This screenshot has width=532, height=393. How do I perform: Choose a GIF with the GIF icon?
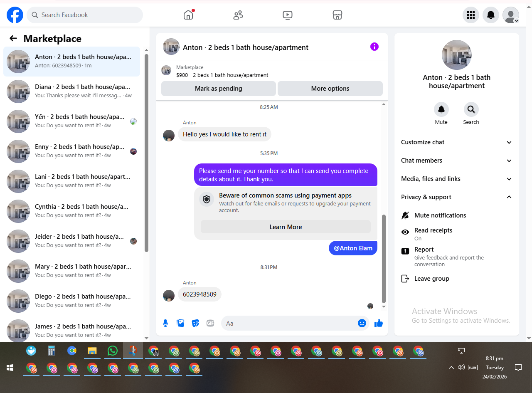tap(210, 323)
